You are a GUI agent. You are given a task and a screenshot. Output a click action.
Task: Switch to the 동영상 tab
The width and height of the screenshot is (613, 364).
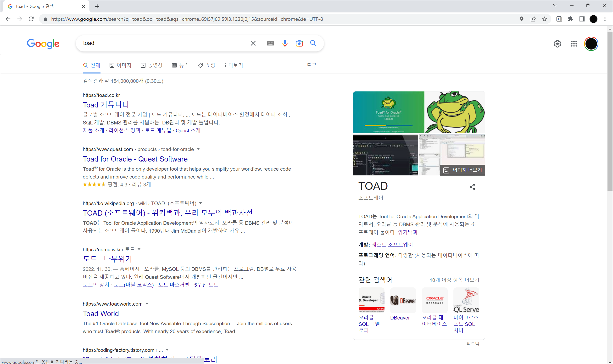pos(151,65)
